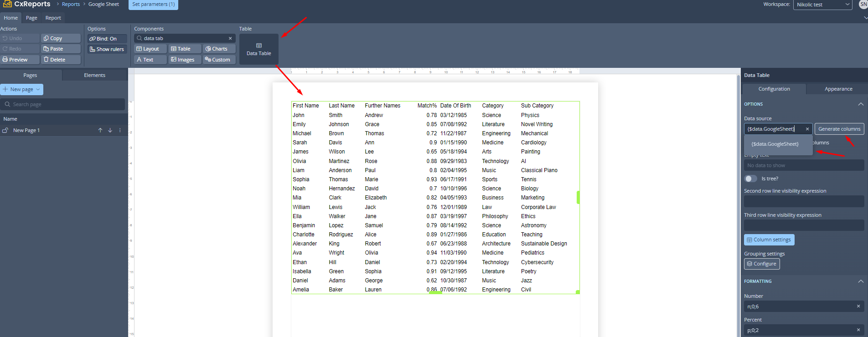The width and height of the screenshot is (868, 337).
Task: Open the Custom components category
Action: tap(219, 60)
